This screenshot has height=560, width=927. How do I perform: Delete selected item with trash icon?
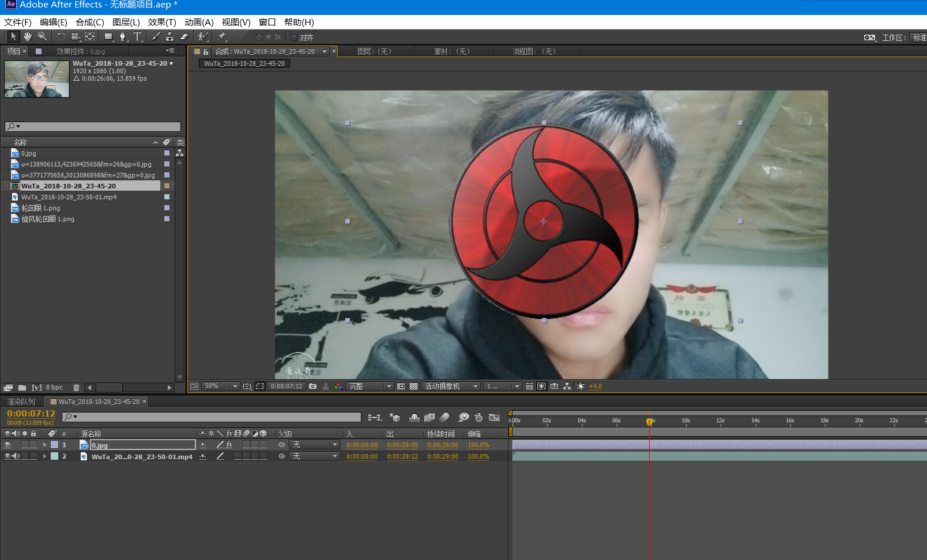[x=76, y=387]
